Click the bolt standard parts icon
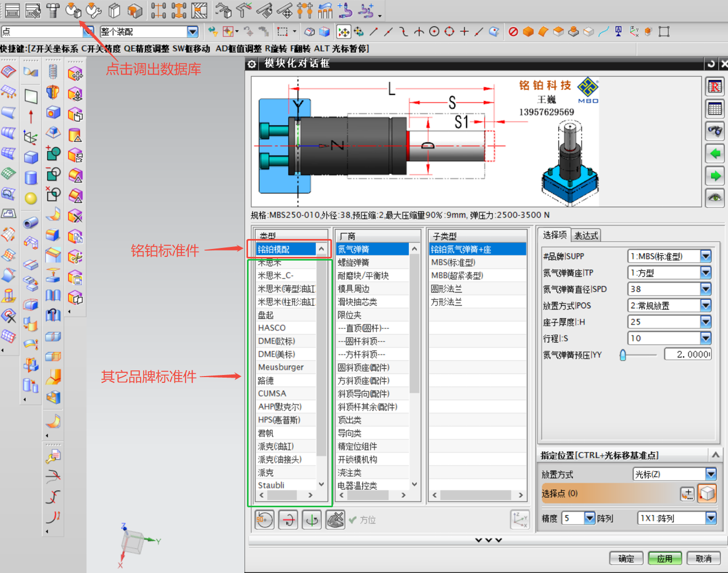This screenshot has width=728, height=573. 53,10
